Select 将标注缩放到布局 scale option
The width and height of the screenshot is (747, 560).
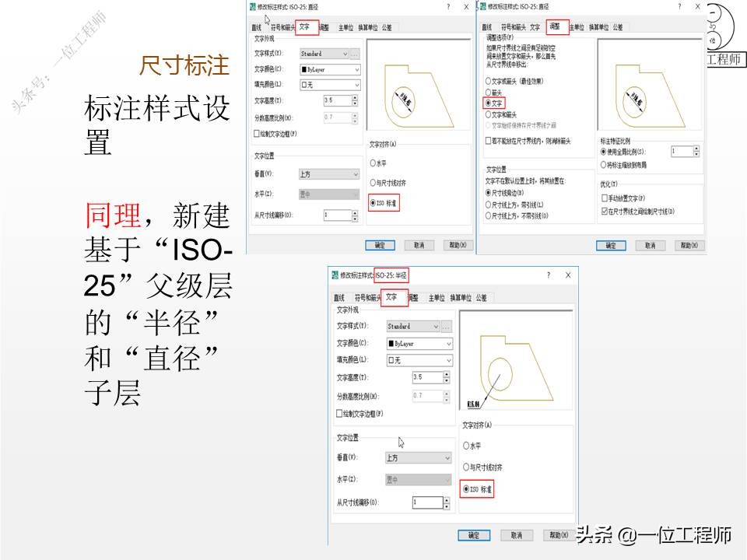604,164
